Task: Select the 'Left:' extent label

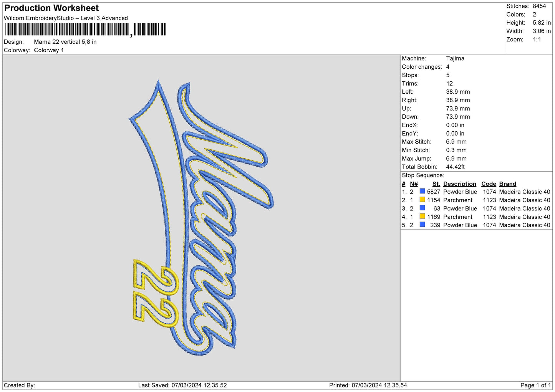Action: click(408, 92)
